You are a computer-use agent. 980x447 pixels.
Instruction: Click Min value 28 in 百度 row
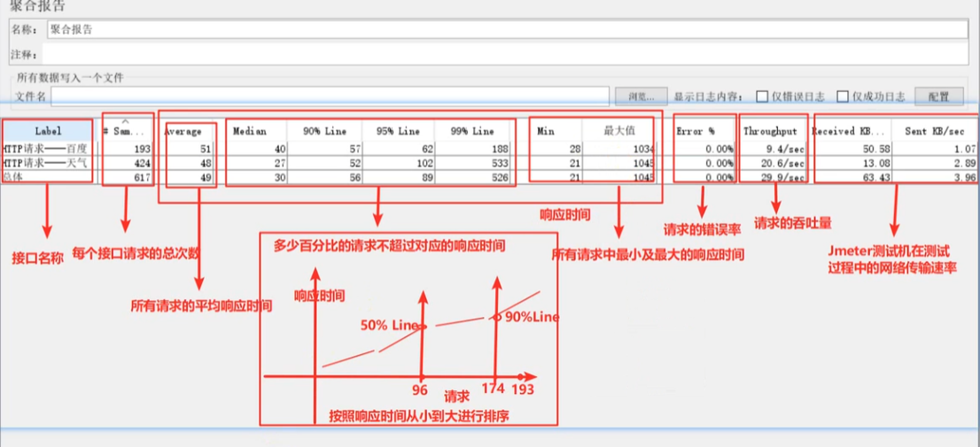click(575, 150)
